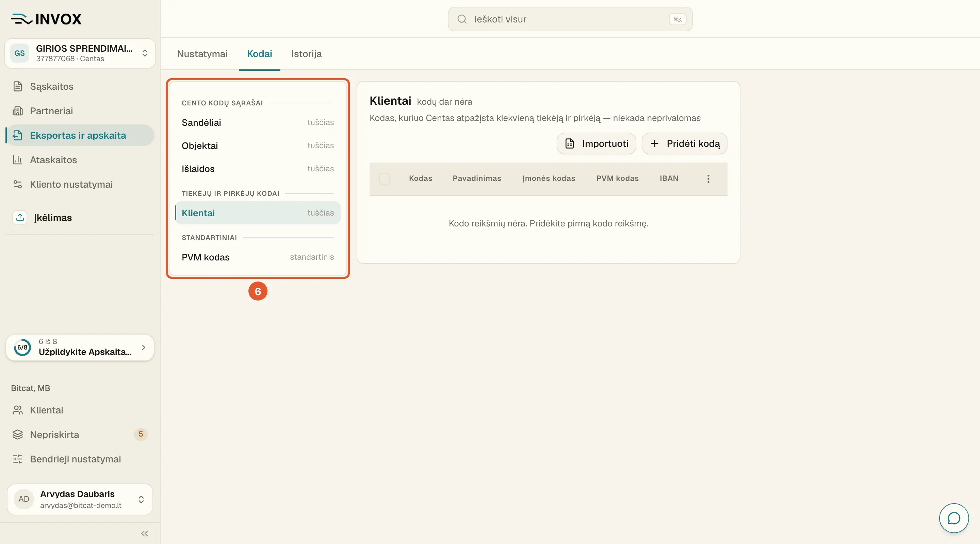Switch to the Nustatymai tab
This screenshot has height=544, width=980.
tap(202, 54)
